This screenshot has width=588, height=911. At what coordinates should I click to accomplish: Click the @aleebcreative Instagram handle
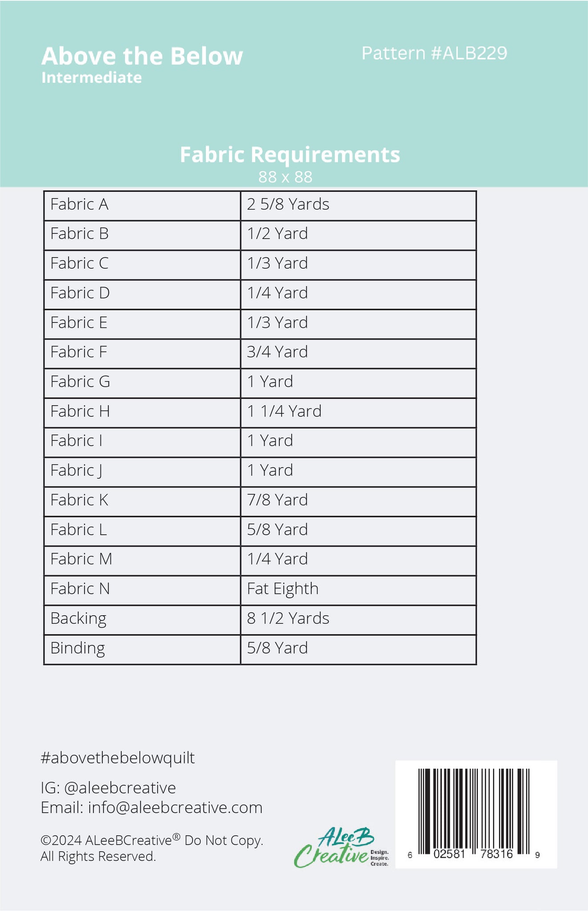tap(120, 788)
